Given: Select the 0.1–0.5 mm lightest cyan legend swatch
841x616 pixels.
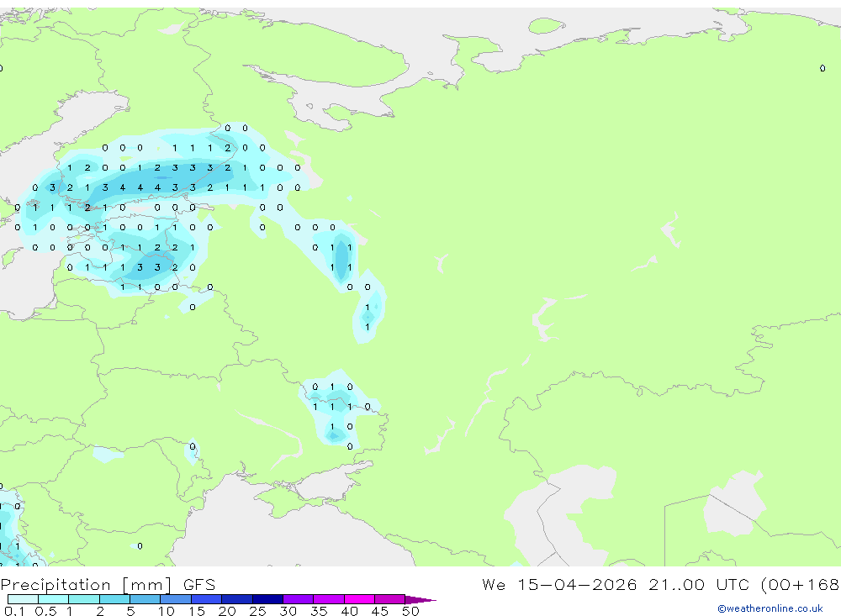Looking at the screenshot, I should pos(23,599).
